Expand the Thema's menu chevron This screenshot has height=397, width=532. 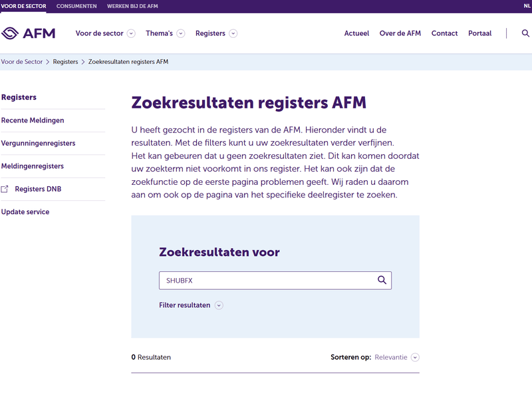(x=181, y=33)
